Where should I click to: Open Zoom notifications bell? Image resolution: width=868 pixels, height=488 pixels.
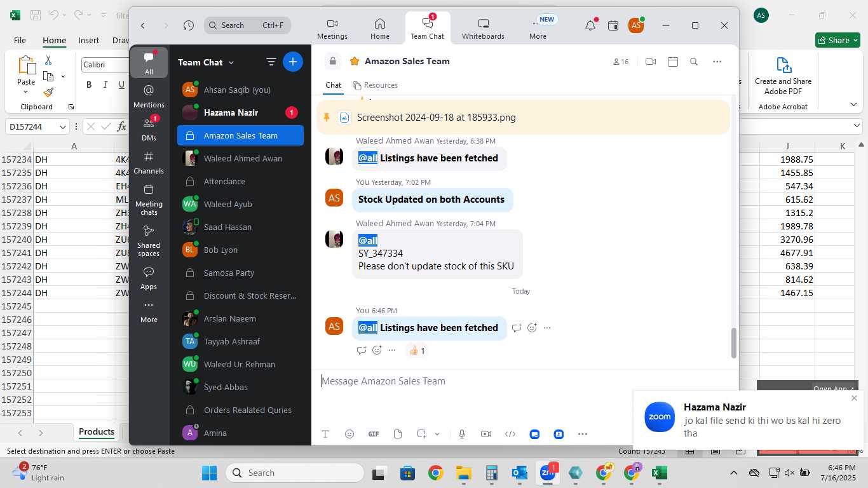(x=590, y=25)
